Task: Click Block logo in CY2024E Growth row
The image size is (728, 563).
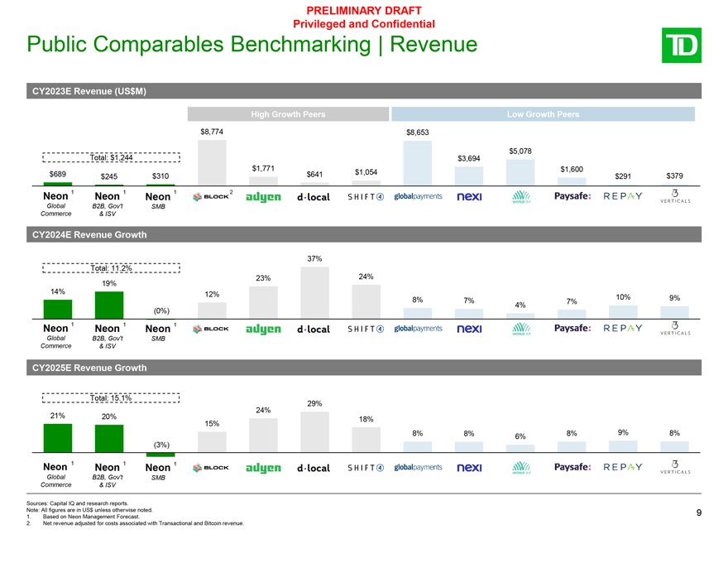Action: coord(211,329)
